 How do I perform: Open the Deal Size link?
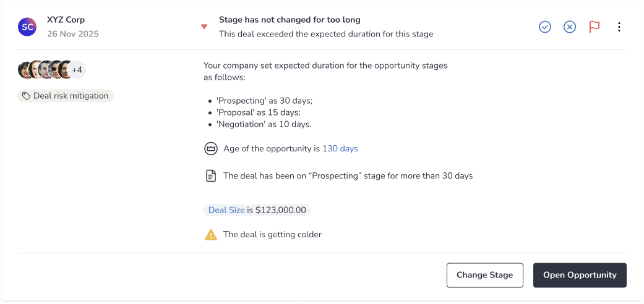[226, 210]
